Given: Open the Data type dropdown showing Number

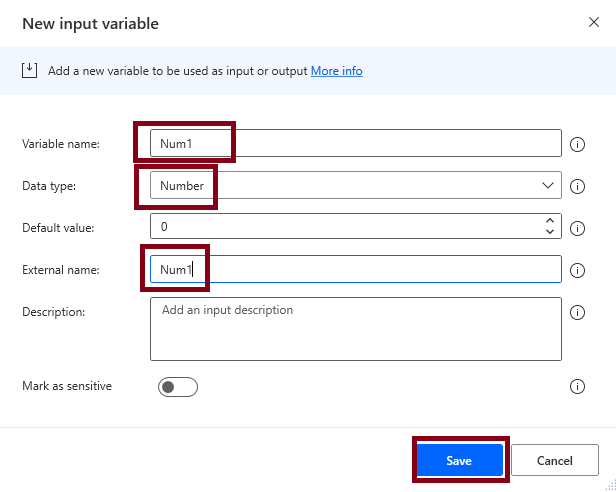Looking at the screenshot, I should pos(355,186).
